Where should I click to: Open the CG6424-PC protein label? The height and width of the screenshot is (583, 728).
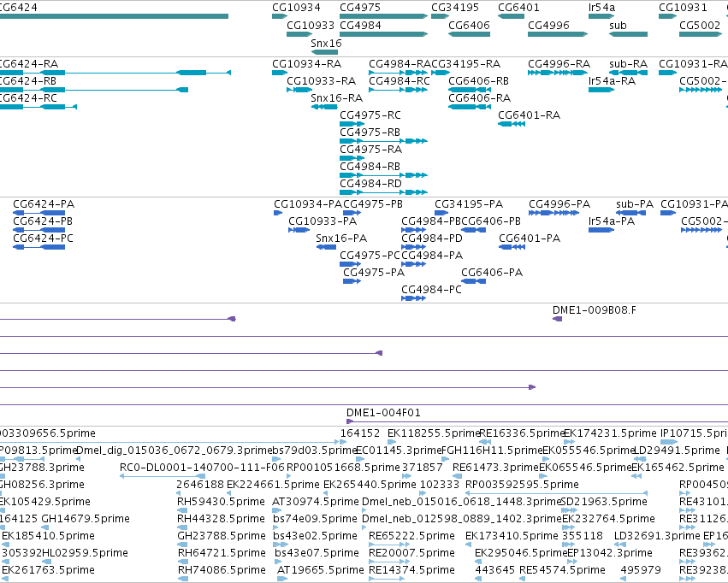tap(43, 238)
